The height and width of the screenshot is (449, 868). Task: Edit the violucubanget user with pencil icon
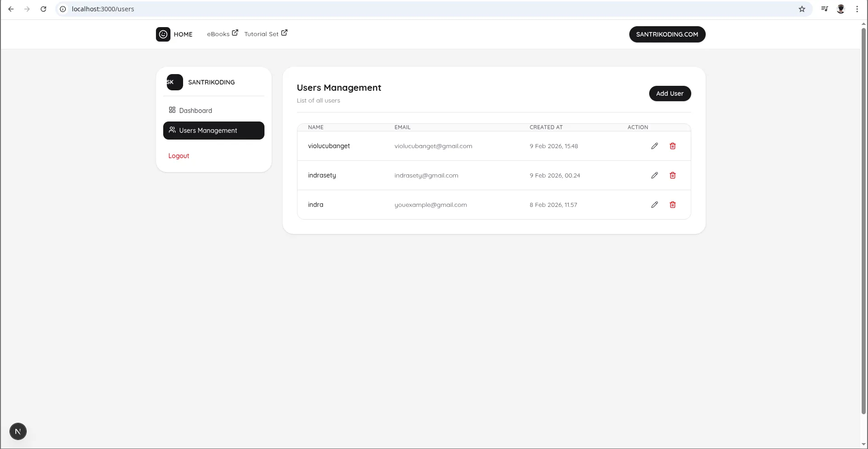tap(654, 146)
